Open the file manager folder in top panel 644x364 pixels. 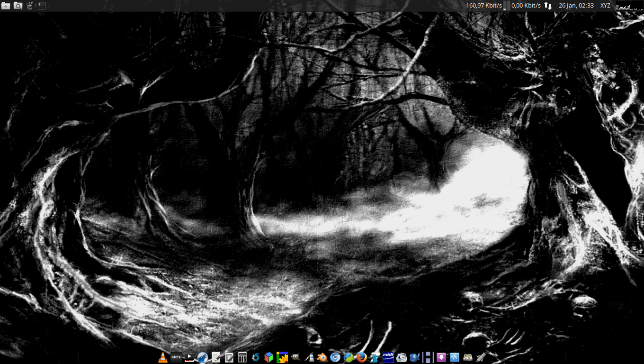(6, 6)
